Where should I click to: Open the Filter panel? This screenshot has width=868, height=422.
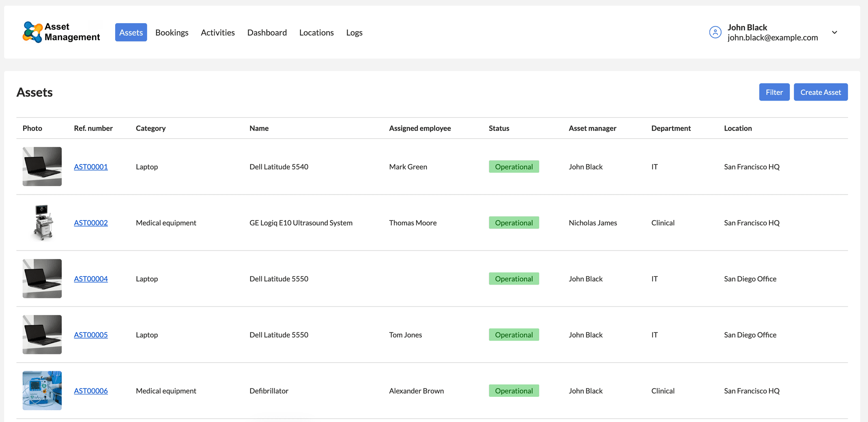click(x=774, y=92)
